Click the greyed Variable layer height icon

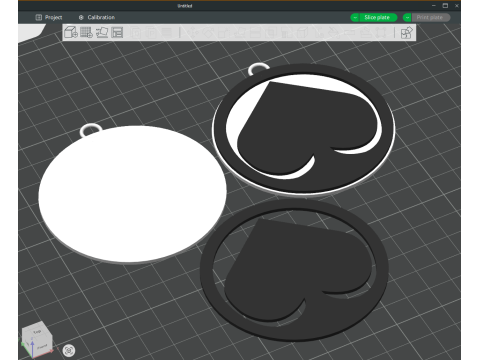click(x=167, y=32)
